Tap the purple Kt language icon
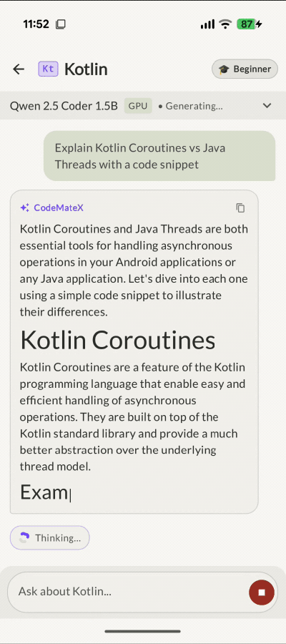 point(49,69)
